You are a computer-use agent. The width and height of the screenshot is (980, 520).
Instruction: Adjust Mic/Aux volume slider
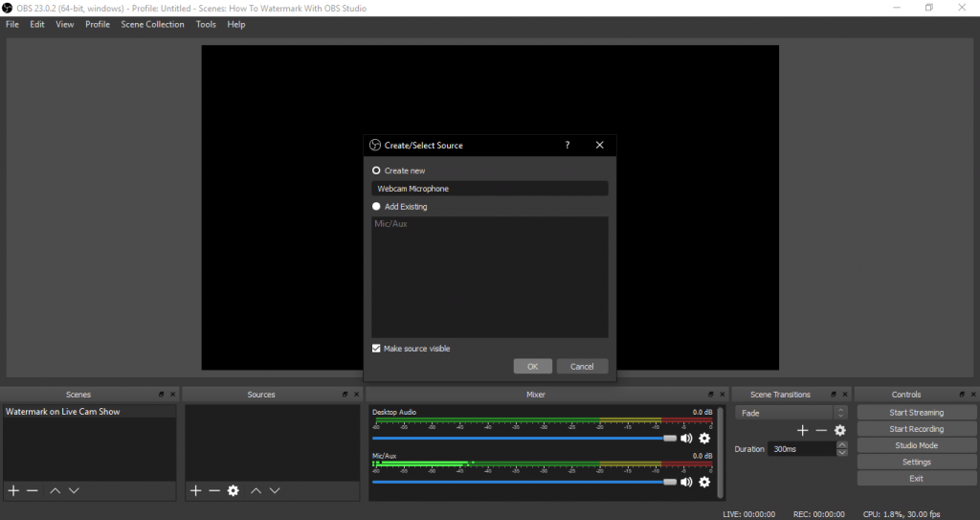(524, 483)
